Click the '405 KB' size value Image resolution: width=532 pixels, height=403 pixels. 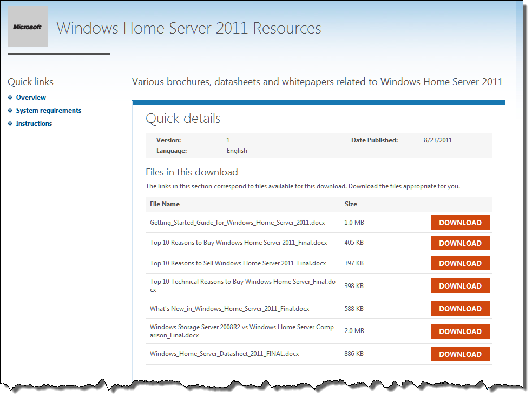[x=354, y=243]
